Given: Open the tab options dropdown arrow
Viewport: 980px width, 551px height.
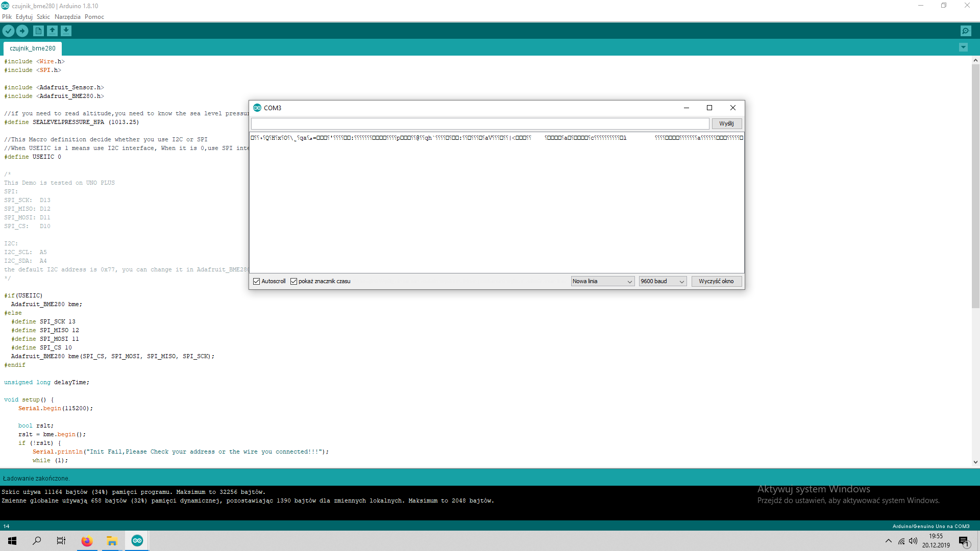Looking at the screenshot, I should tap(963, 47).
